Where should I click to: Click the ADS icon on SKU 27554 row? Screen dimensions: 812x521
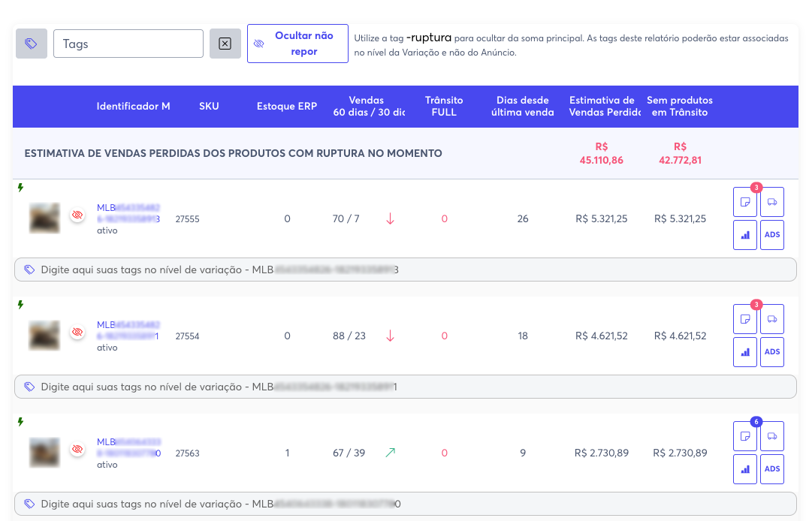(771, 351)
